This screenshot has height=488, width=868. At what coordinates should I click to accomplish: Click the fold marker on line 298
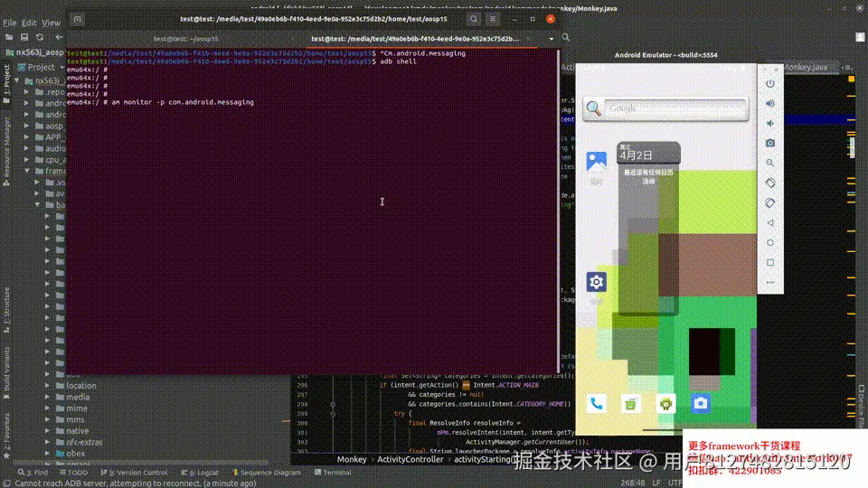tap(333, 405)
